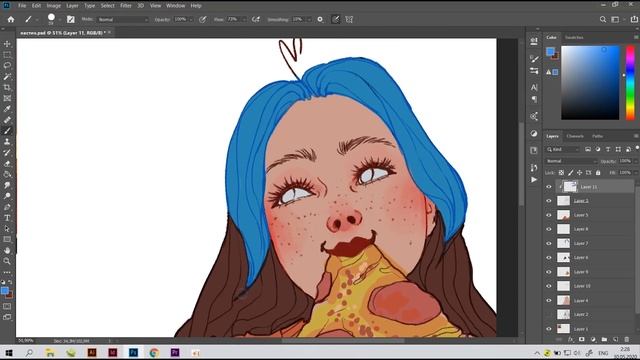640x360 pixels.
Task: Open the Smoothing slider arrow
Action: click(309, 20)
